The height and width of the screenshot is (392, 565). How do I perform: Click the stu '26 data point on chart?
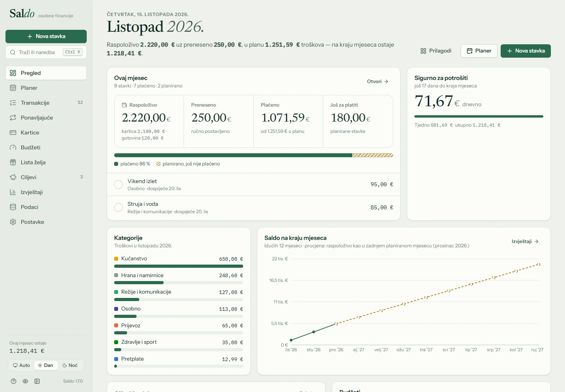pyautogui.click(x=313, y=332)
